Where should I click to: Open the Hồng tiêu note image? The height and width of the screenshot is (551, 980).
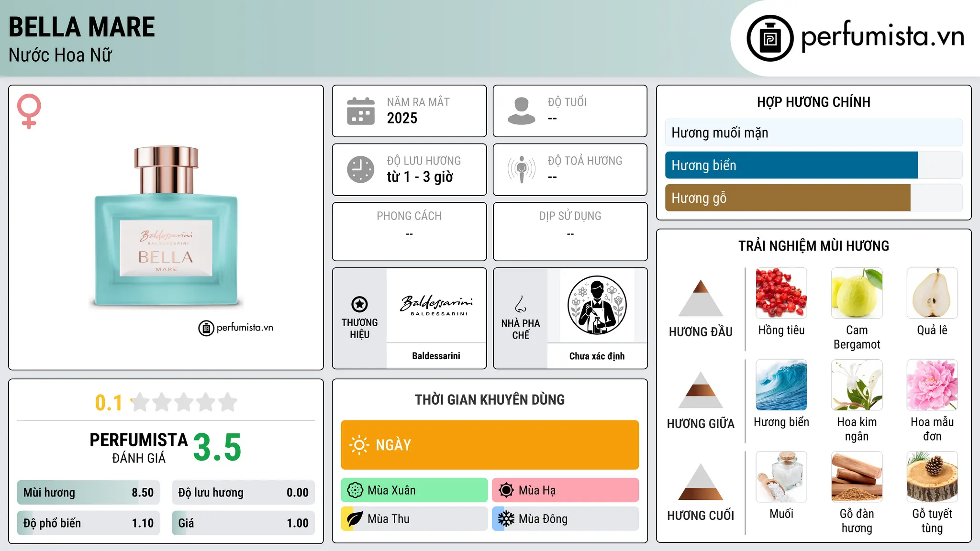coord(781,293)
